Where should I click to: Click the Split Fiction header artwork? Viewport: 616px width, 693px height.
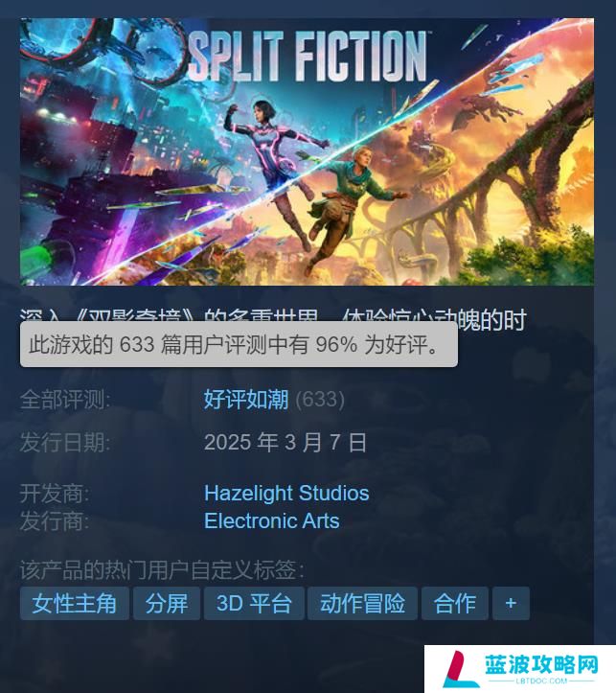coord(307,151)
